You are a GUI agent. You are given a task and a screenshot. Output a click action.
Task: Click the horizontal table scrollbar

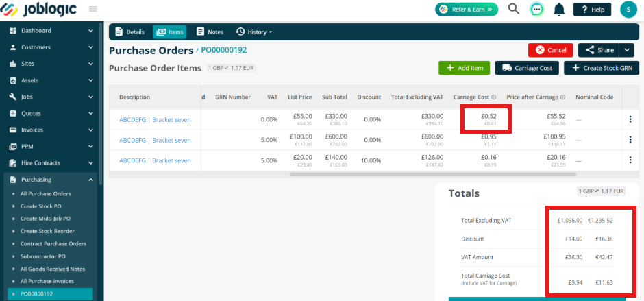click(x=433, y=174)
